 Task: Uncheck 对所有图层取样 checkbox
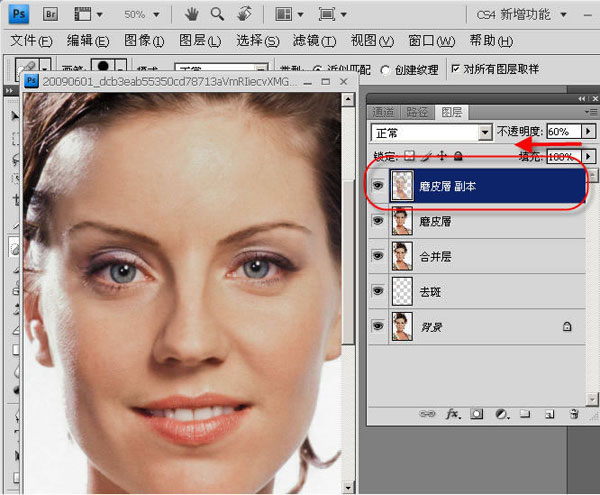(x=456, y=69)
